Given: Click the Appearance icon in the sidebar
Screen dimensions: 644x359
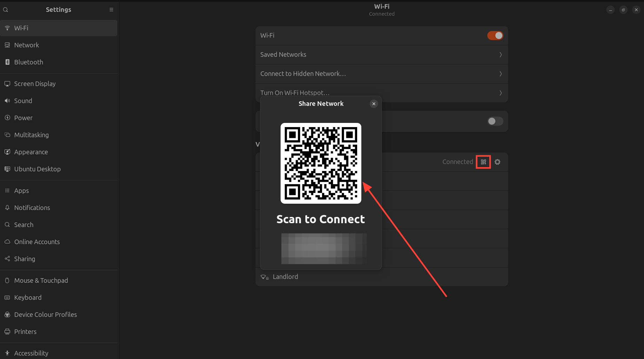Looking at the screenshot, I should pos(7,152).
